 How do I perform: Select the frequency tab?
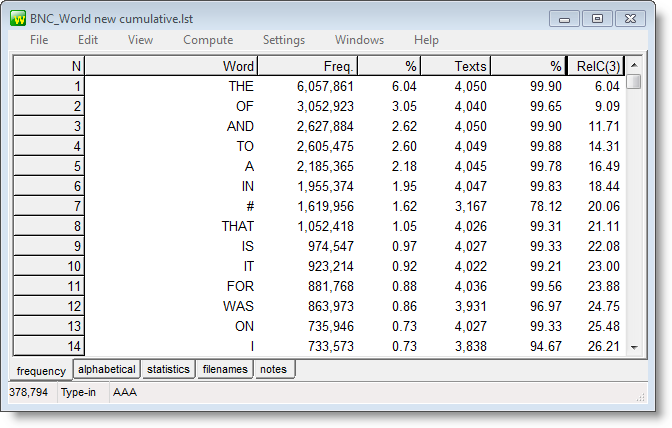[41, 371]
